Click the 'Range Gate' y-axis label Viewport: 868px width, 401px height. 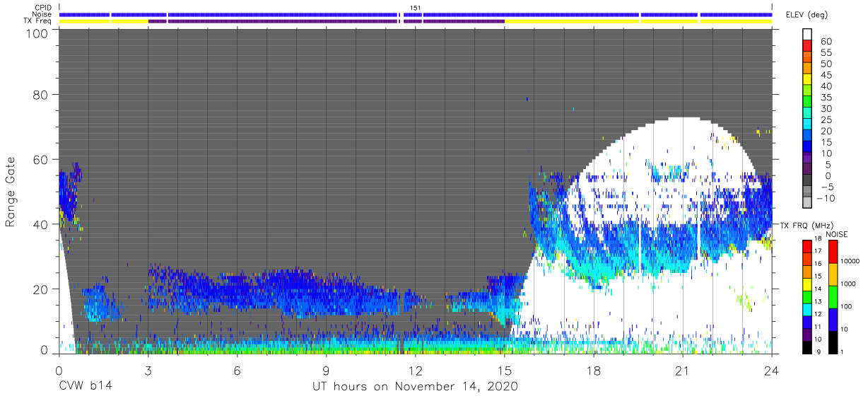(11, 192)
